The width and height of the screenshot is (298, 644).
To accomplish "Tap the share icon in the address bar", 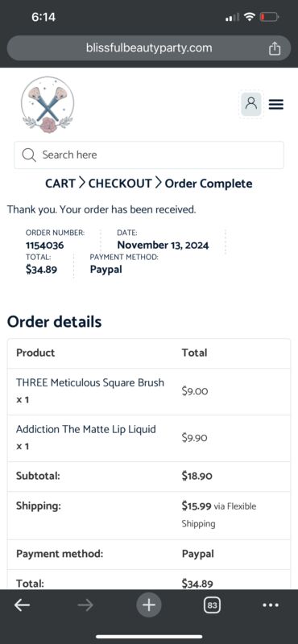I will pyautogui.click(x=274, y=48).
